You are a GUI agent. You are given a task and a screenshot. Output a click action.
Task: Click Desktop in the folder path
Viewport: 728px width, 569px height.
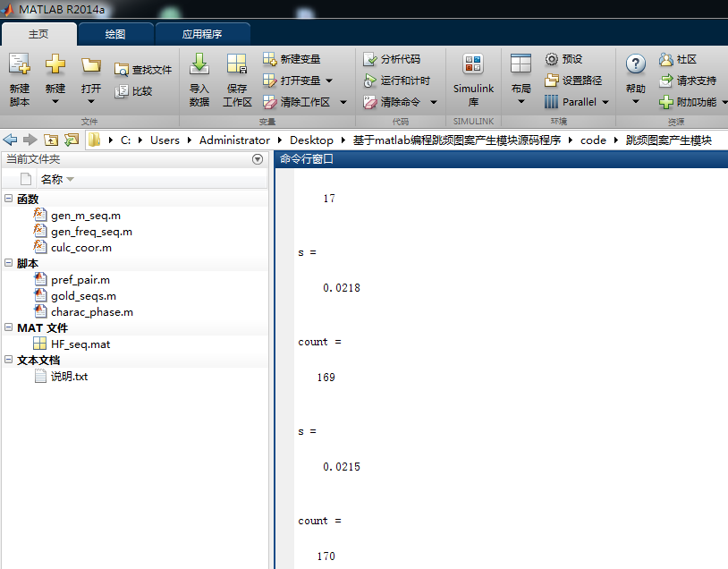click(311, 140)
